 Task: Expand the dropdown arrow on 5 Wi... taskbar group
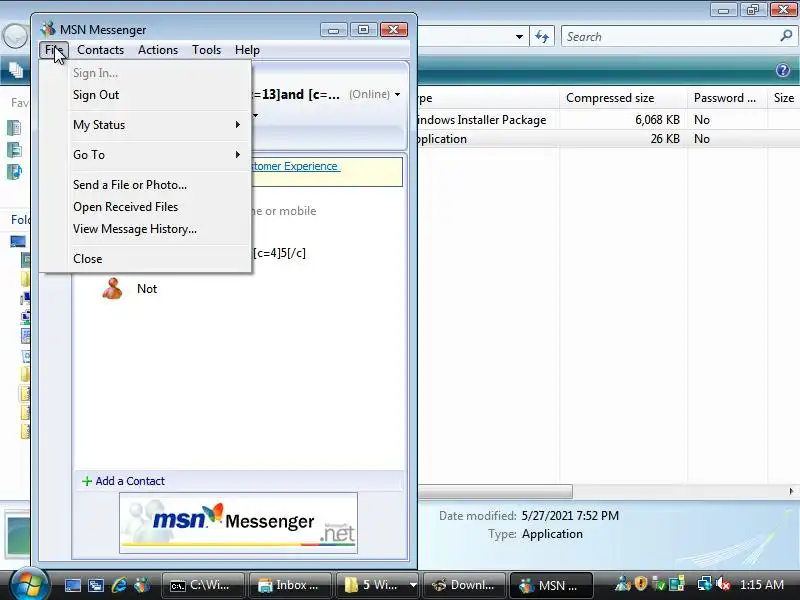point(413,585)
